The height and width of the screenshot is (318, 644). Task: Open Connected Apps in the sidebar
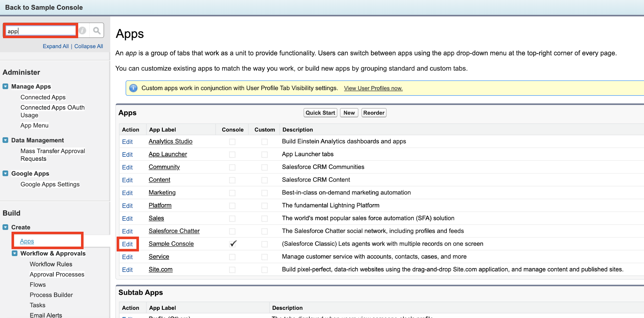pyautogui.click(x=43, y=97)
